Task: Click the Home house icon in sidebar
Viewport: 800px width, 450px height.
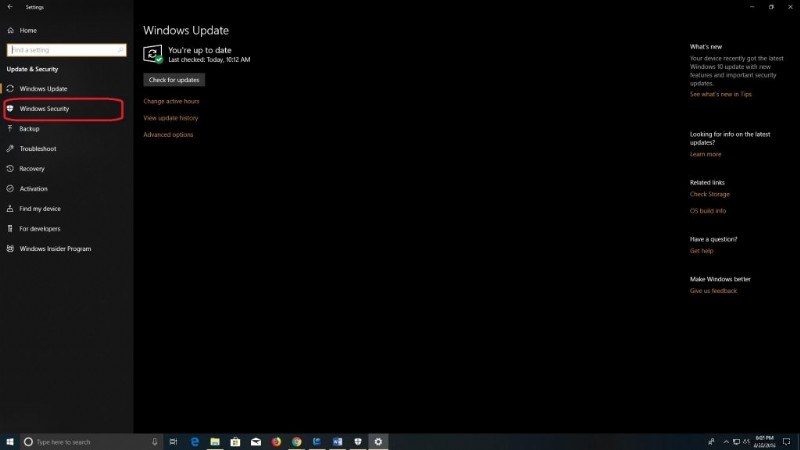Action: 10,31
